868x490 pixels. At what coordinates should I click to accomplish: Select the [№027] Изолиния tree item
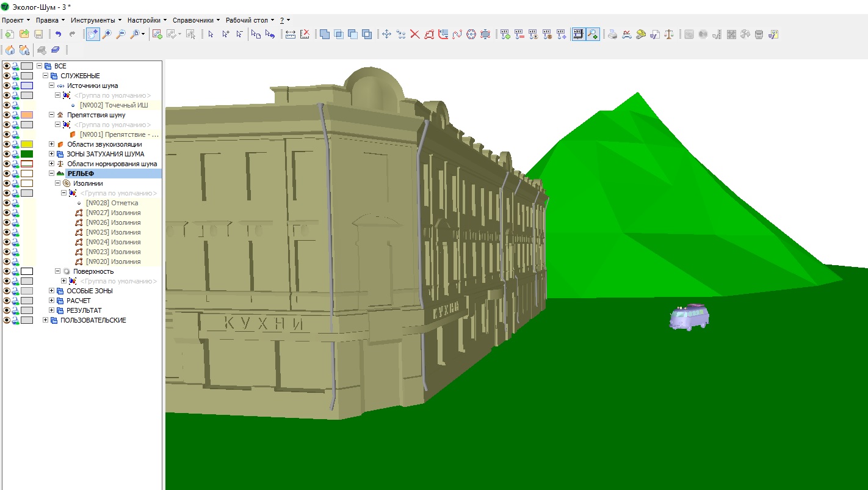[x=113, y=213]
